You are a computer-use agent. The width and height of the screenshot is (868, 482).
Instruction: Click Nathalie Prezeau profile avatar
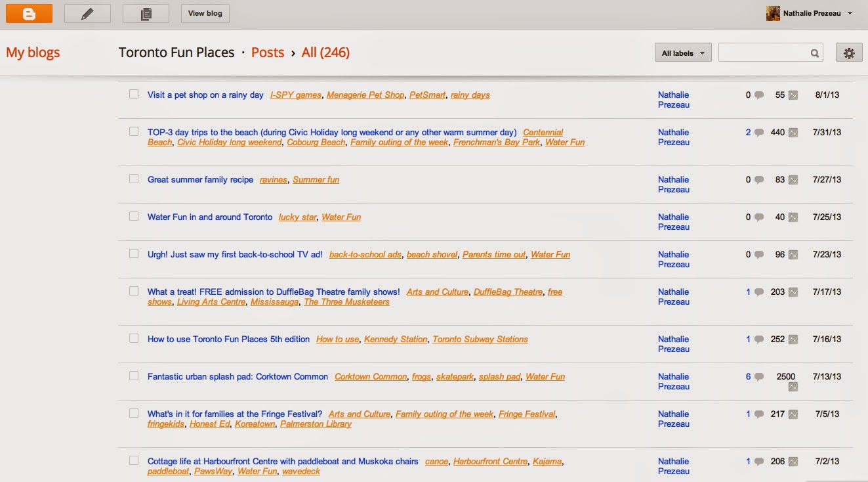[x=773, y=13]
